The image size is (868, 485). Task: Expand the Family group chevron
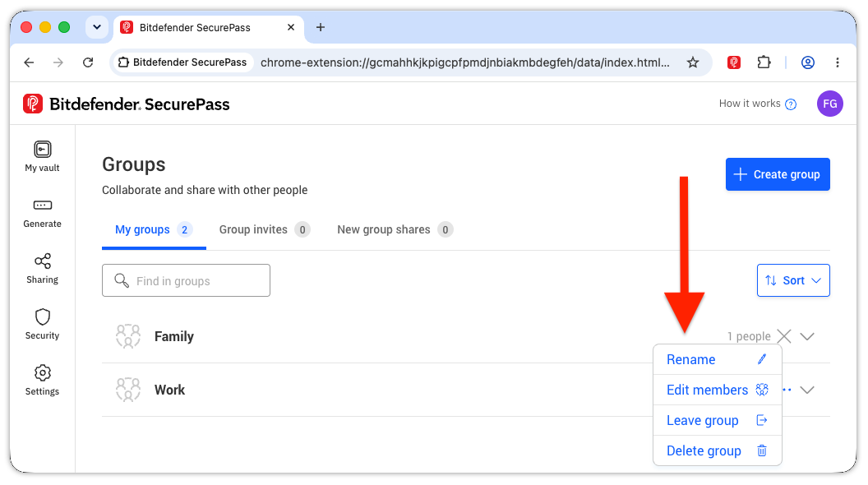pos(807,336)
